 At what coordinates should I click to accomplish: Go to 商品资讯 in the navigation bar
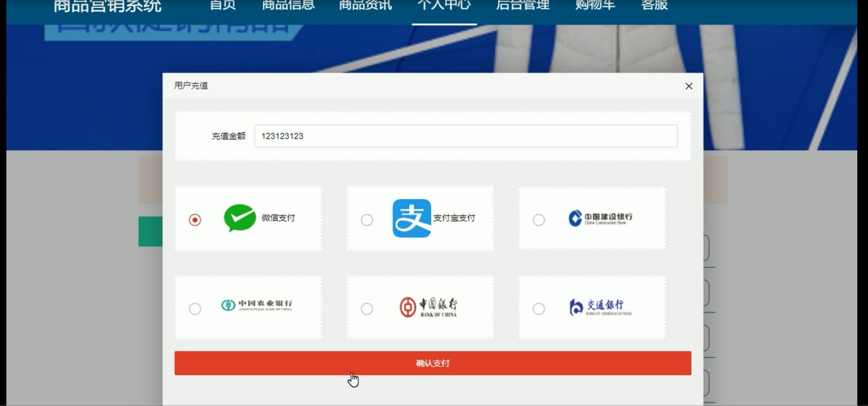tap(366, 5)
